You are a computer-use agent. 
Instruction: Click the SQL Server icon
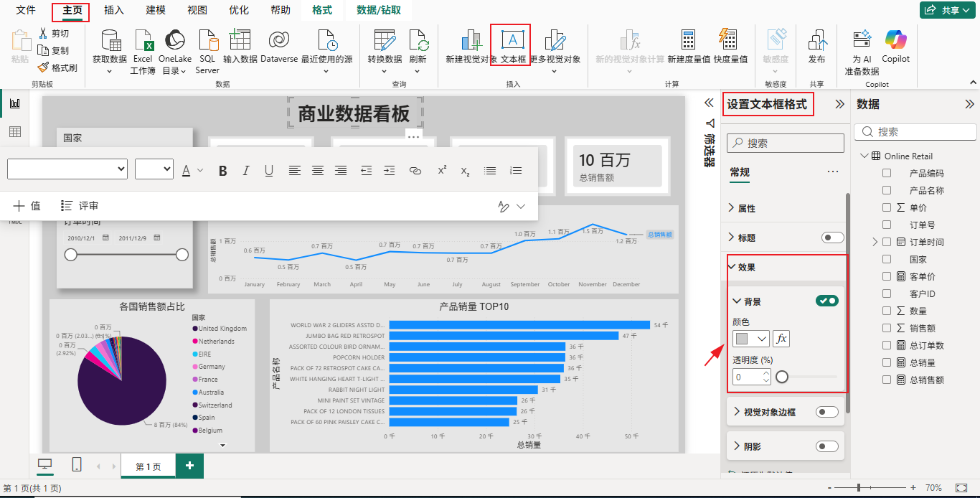pos(207,41)
